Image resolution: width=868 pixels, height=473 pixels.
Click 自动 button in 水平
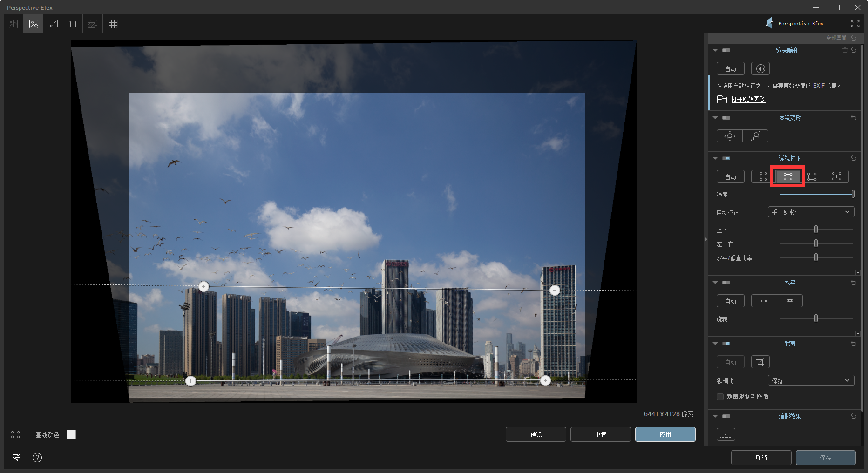click(731, 301)
